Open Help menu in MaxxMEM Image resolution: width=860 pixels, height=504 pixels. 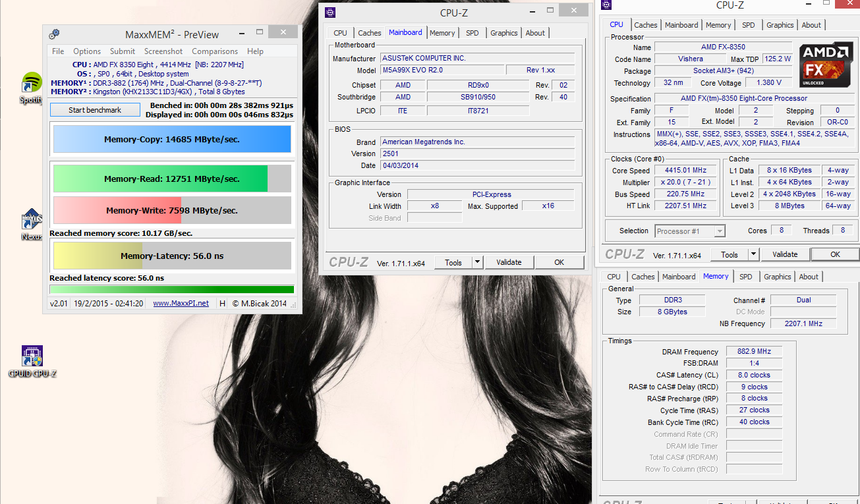tap(255, 51)
